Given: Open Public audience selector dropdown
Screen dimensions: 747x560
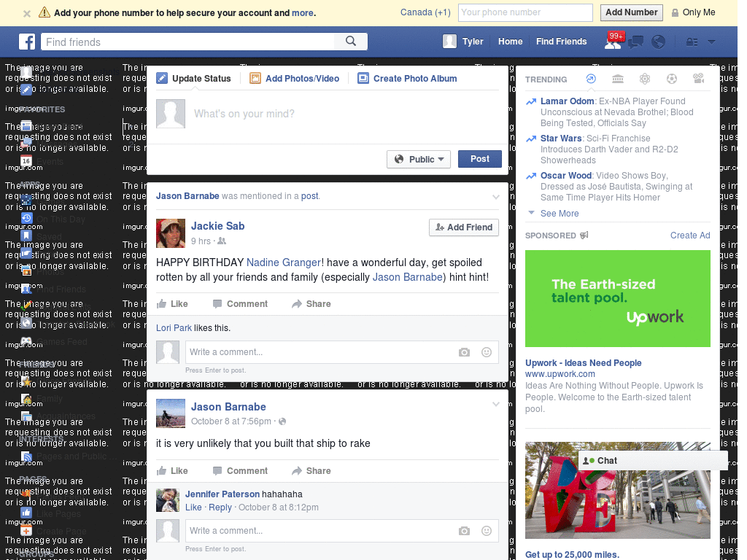Looking at the screenshot, I should click(x=419, y=159).
